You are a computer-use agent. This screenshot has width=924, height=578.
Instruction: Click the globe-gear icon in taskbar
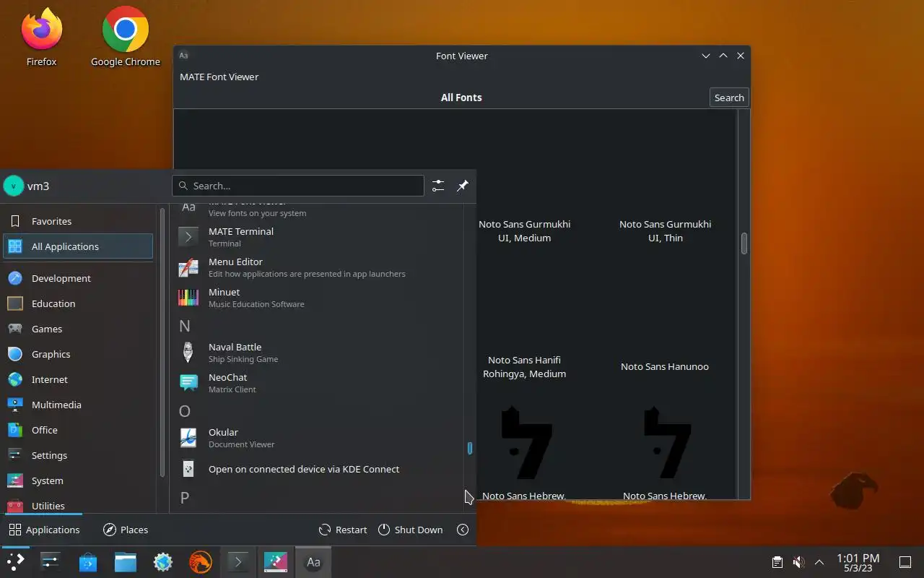click(163, 562)
